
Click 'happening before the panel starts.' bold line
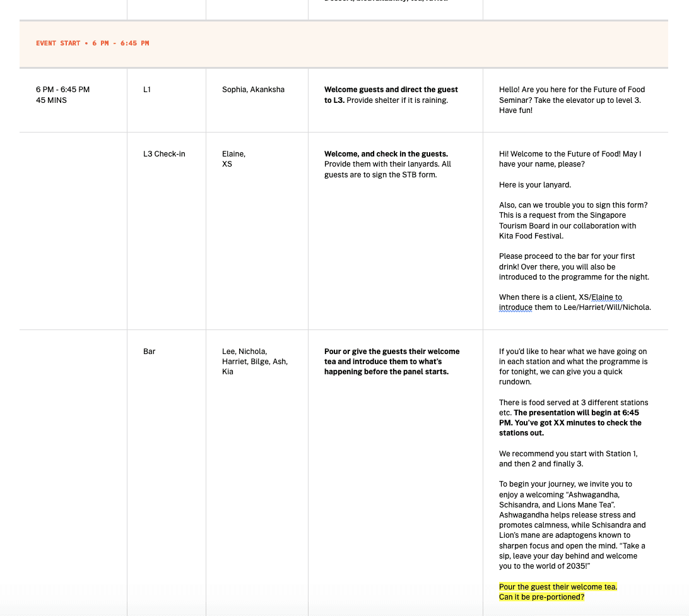click(386, 372)
